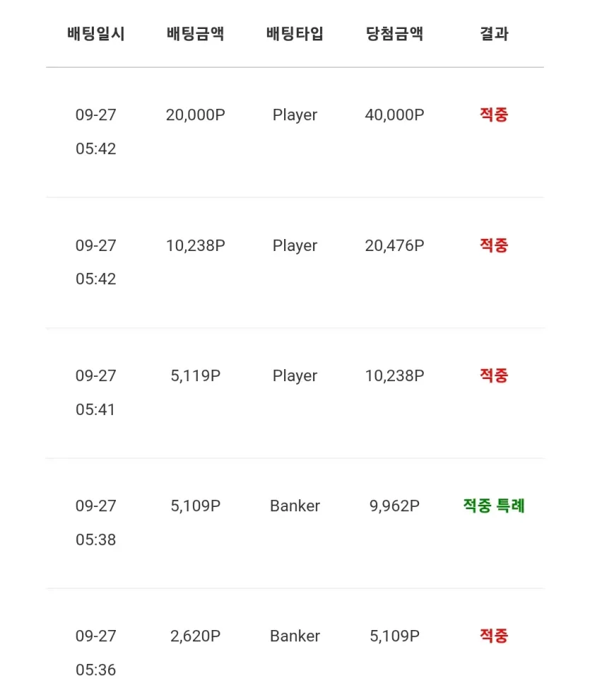Screen dimensions: 590x700
Task: Select the 40,000P winning amount cell
Action: (394, 115)
